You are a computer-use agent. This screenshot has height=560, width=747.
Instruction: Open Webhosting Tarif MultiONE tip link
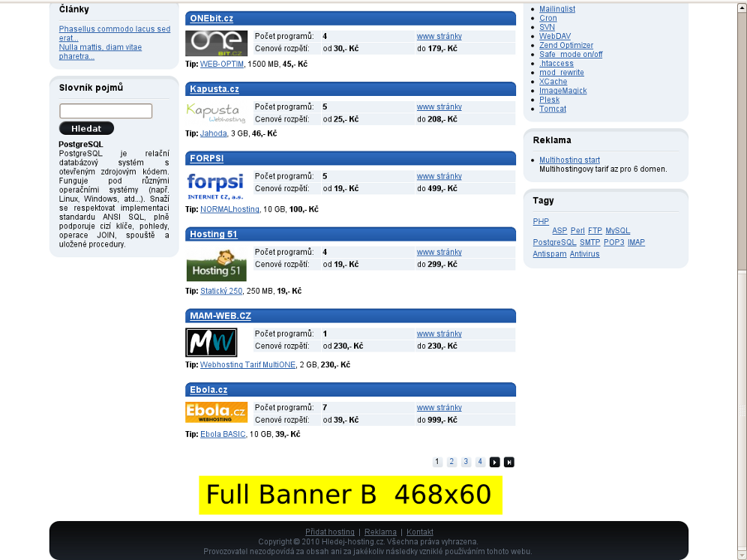pos(247,365)
